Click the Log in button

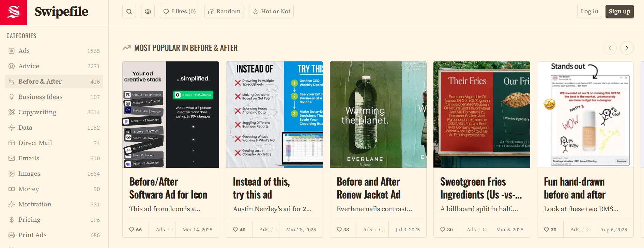pyautogui.click(x=589, y=12)
